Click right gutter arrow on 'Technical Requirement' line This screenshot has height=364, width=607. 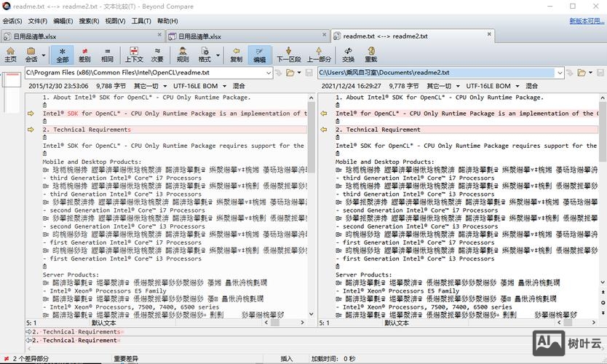point(324,130)
